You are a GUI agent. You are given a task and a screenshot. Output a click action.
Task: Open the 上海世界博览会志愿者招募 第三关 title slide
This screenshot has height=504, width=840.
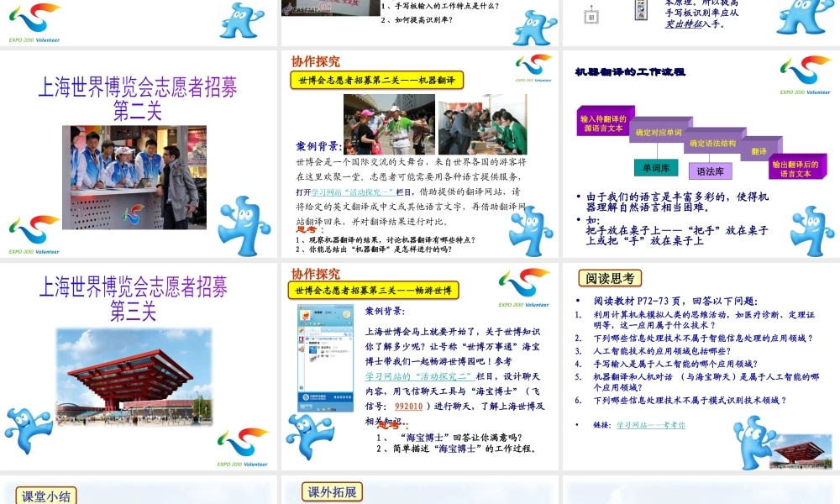[x=138, y=366]
